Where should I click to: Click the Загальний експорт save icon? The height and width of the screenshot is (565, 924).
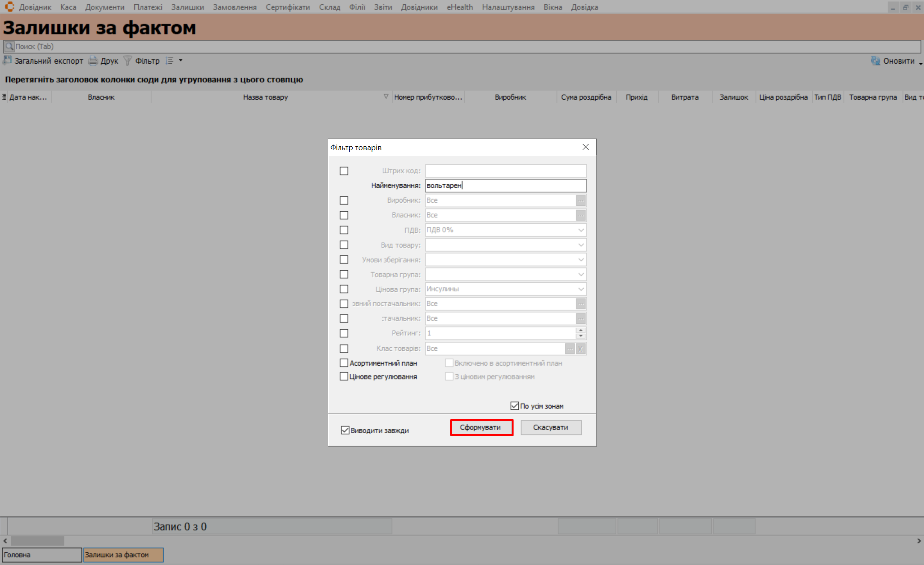7,61
